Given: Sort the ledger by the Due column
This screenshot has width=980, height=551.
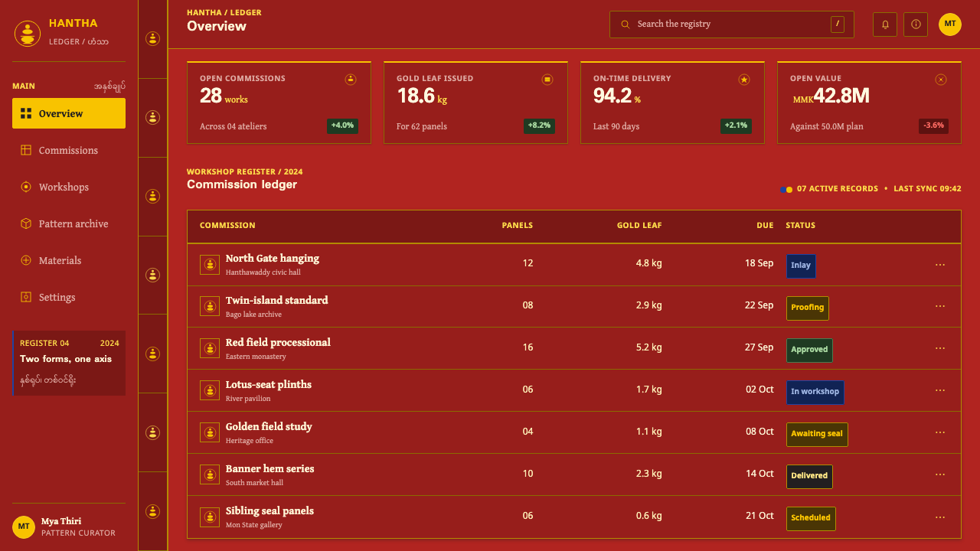Looking at the screenshot, I should (x=765, y=226).
